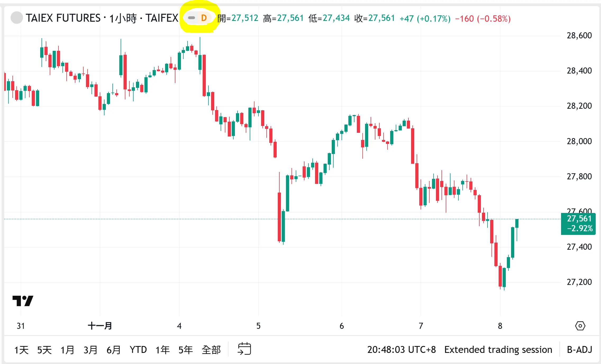Show the 全部 full history range
This screenshot has width=601, height=364.
(211, 350)
